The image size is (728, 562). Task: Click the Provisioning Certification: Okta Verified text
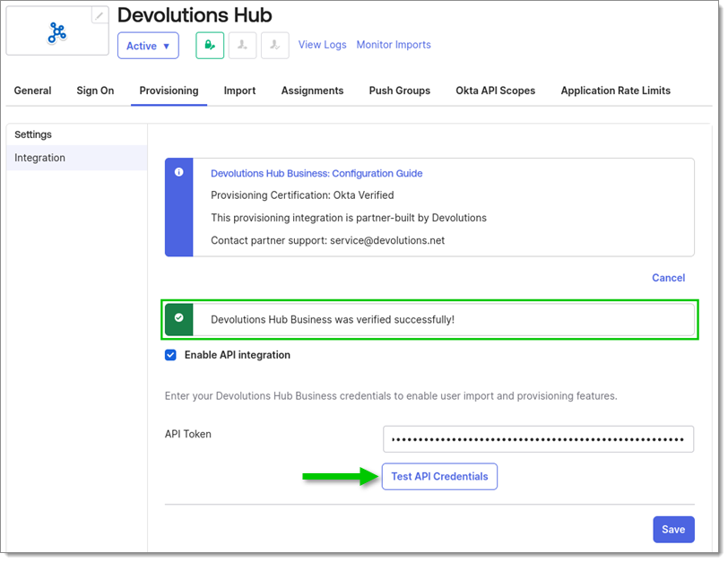pyautogui.click(x=302, y=195)
